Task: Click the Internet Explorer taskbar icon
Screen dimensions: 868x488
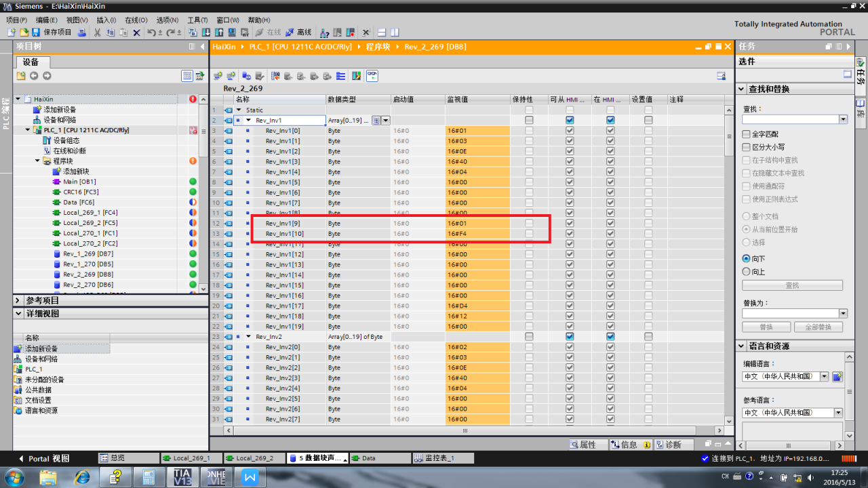Action: (81, 477)
